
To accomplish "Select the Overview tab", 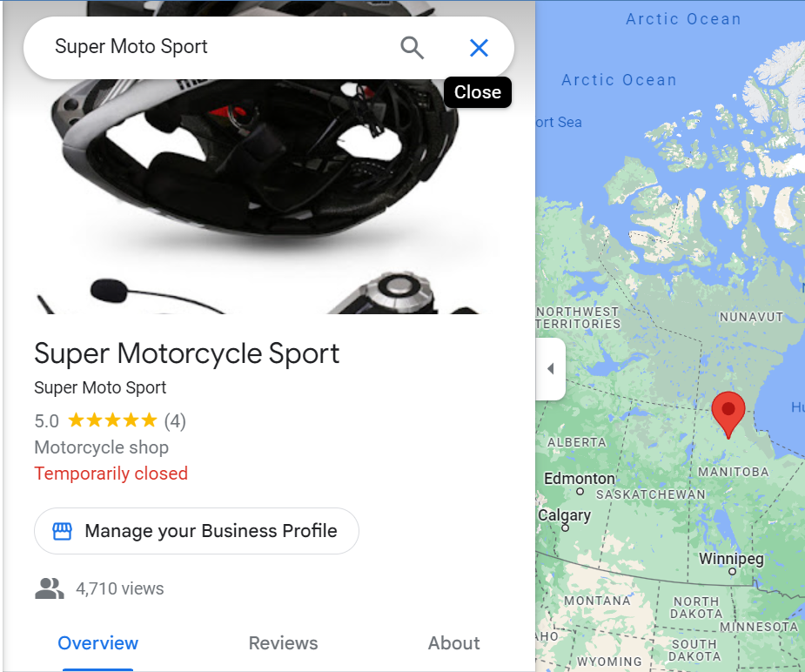I will tap(97, 642).
